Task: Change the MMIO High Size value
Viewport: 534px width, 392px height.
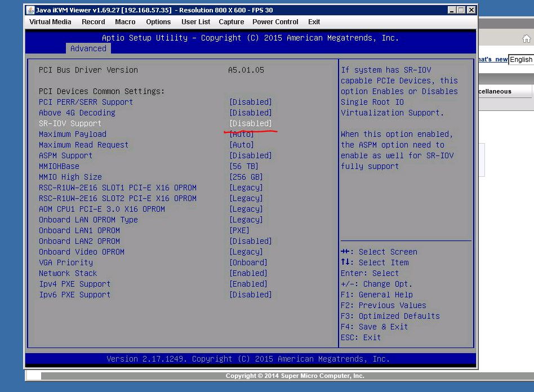Action: click(246, 177)
